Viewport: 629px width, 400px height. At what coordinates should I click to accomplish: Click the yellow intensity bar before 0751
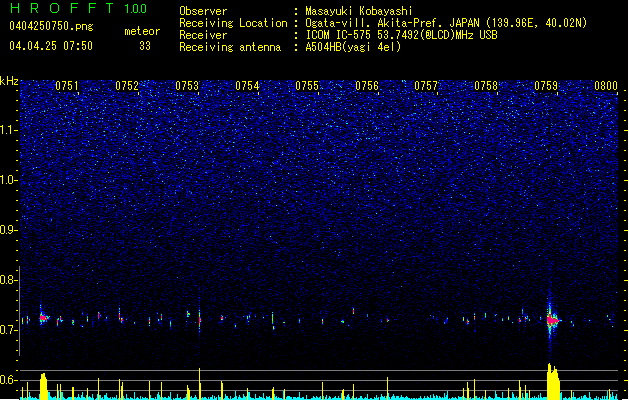[x=43, y=386]
